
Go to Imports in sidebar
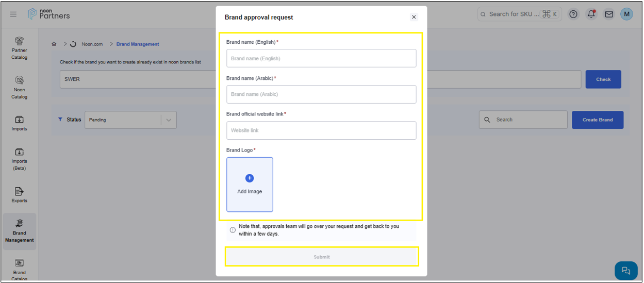pyautogui.click(x=19, y=123)
